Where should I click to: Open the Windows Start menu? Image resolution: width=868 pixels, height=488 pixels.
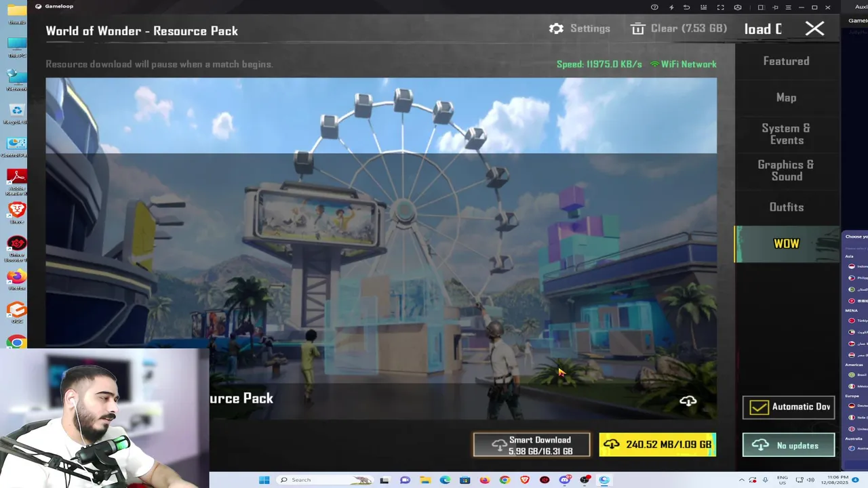pos(264,480)
